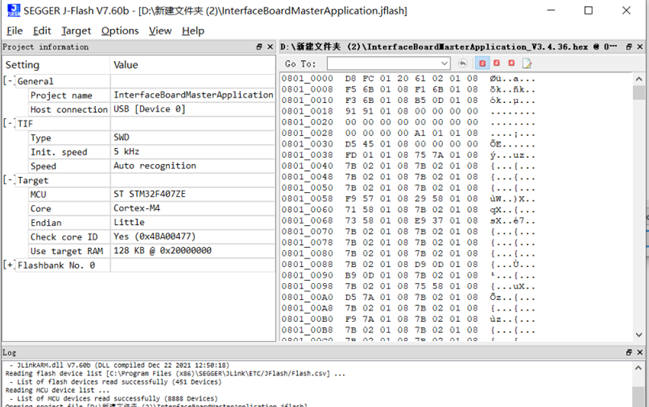Close the hex file data view
The width and height of the screenshot is (649, 407).
(x=640, y=47)
